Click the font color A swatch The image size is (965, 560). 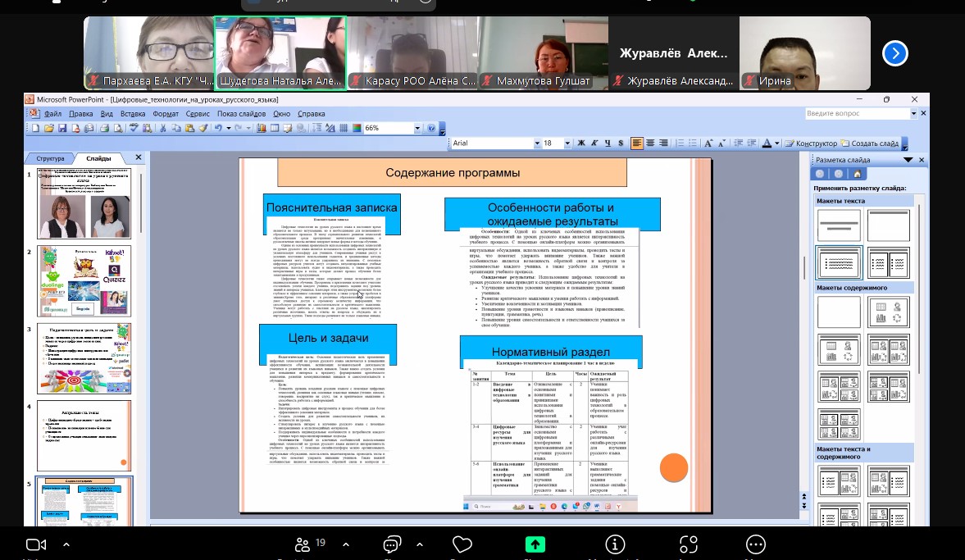click(767, 143)
